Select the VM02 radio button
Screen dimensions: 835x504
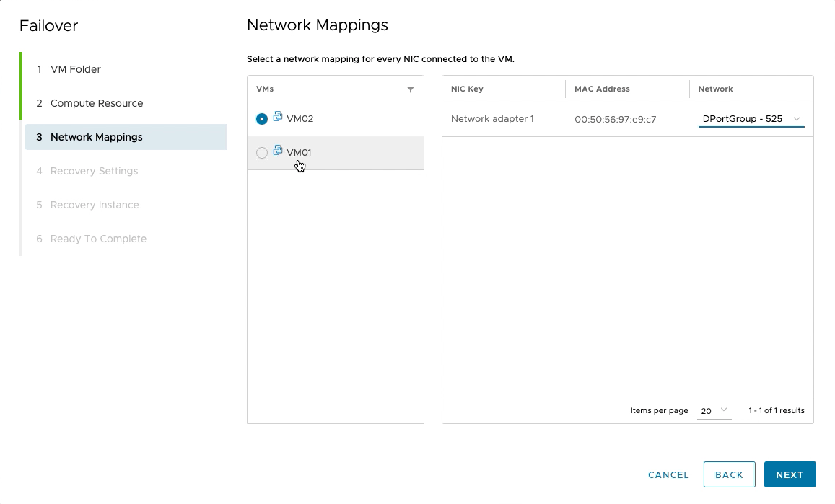click(x=262, y=119)
